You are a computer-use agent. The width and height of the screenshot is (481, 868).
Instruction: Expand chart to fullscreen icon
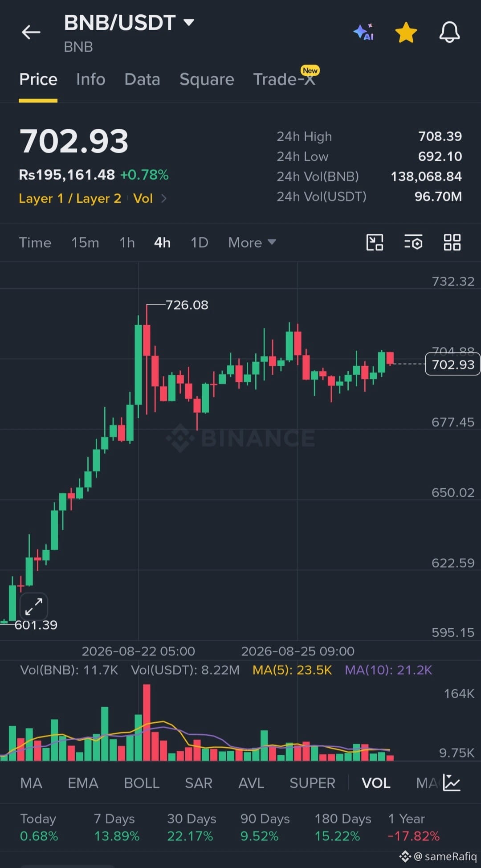(34, 606)
